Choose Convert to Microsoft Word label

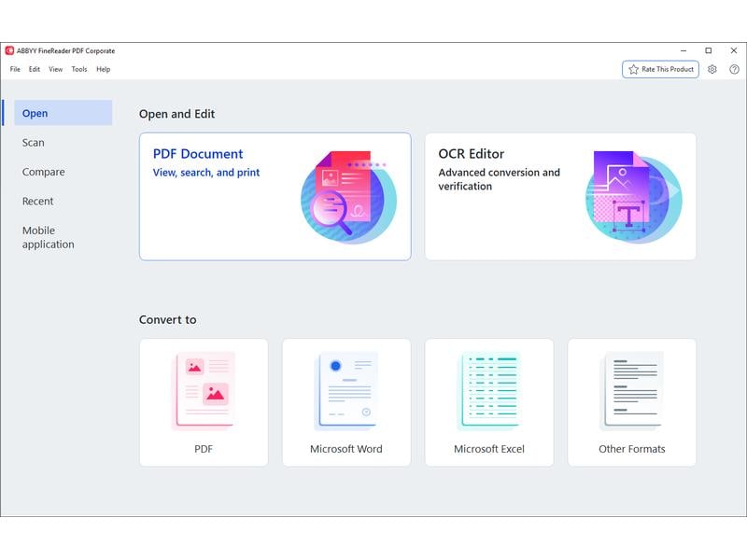[x=346, y=449]
